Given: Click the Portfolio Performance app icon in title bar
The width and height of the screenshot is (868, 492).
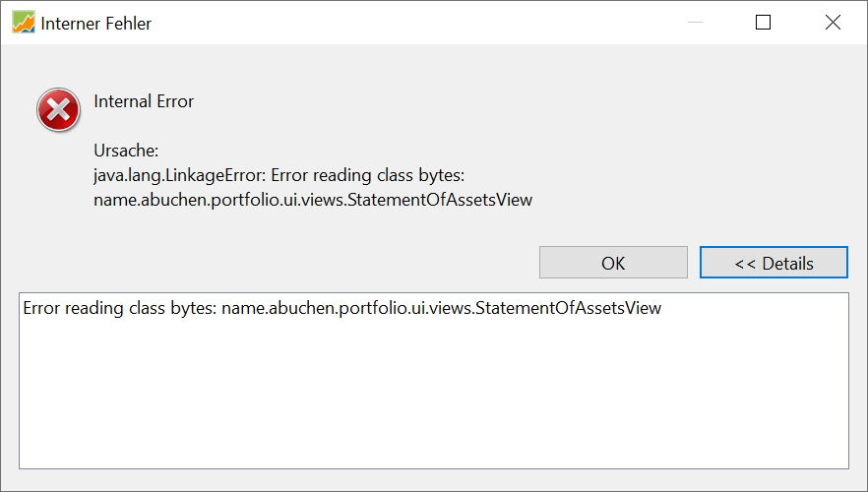Looking at the screenshot, I should pyautogui.click(x=24, y=23).
